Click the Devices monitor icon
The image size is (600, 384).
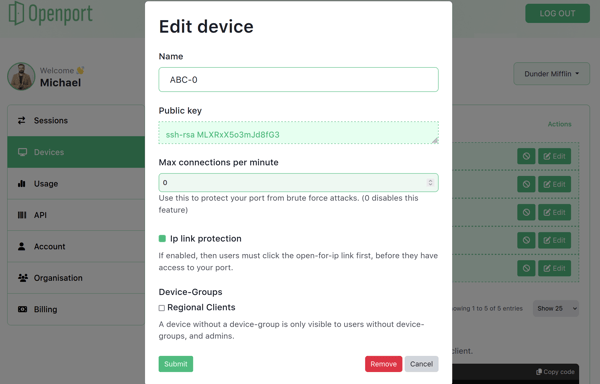(x=23, y=152)
